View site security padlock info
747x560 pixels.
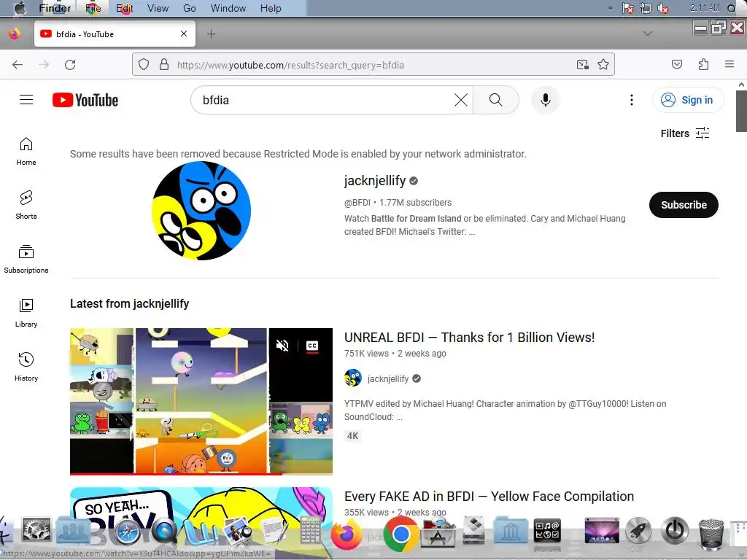click(164, 65)
